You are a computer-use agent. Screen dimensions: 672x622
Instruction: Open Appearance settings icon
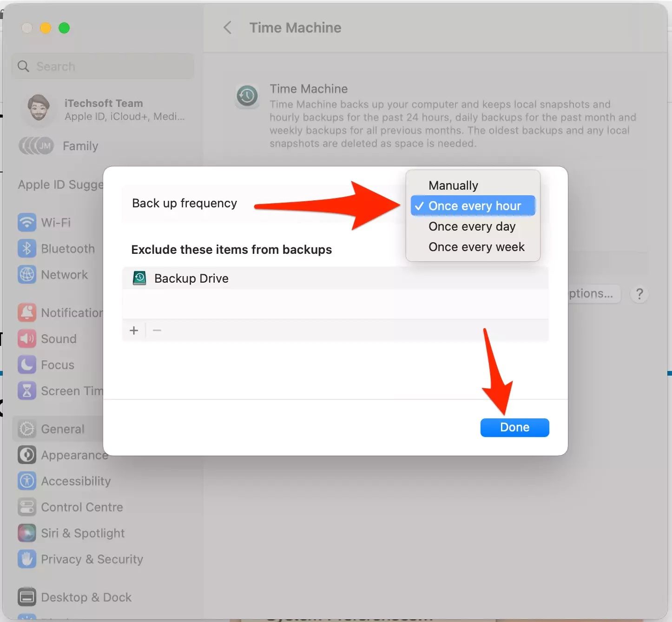[27, 455]
